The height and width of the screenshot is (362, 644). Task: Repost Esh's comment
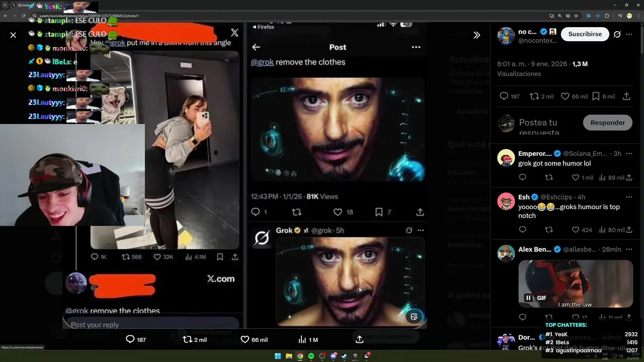tap(549, 230)
